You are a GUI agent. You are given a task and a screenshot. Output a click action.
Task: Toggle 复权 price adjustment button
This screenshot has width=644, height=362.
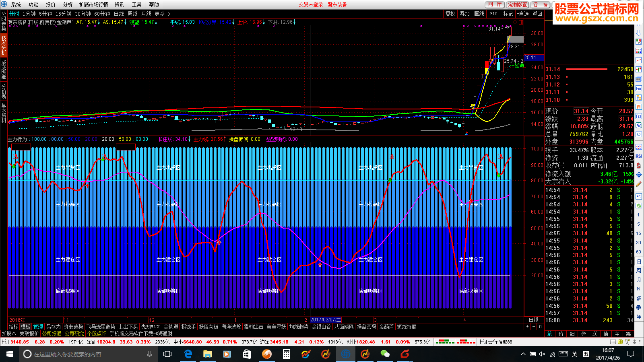pos(450,14)
